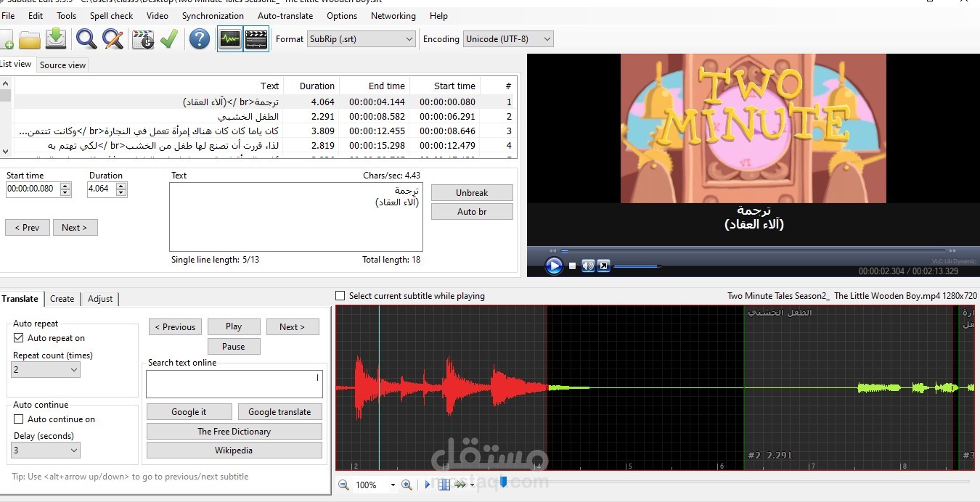
Task: Open the Synchronization menu
Action: point(213,15)
